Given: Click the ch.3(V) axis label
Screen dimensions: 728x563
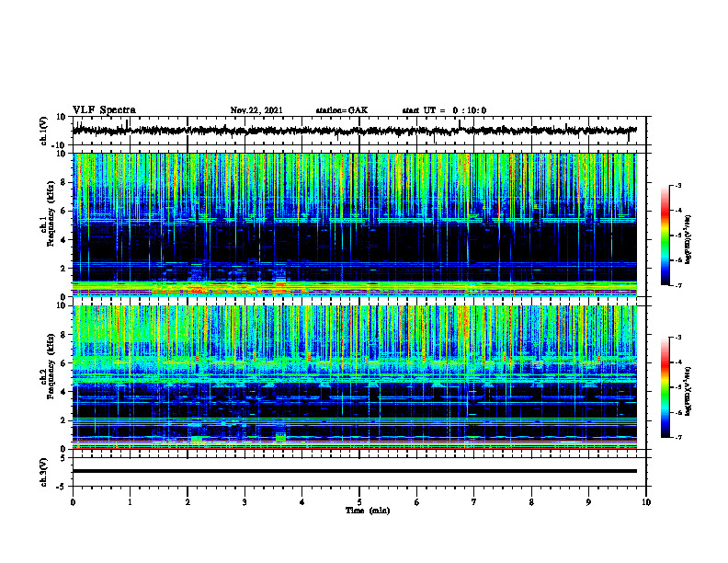Looking at the screenshot, I should [x=44, y=472].
